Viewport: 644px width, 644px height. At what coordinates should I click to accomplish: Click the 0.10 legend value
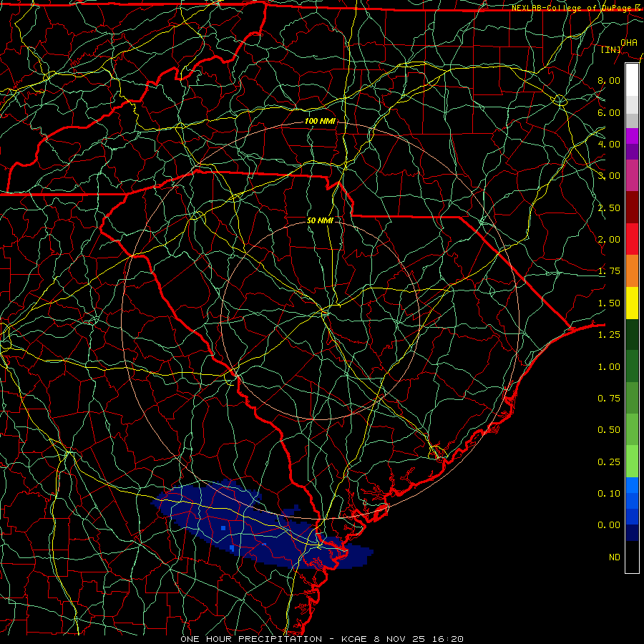pyautogui.click(x=609, y=494)
